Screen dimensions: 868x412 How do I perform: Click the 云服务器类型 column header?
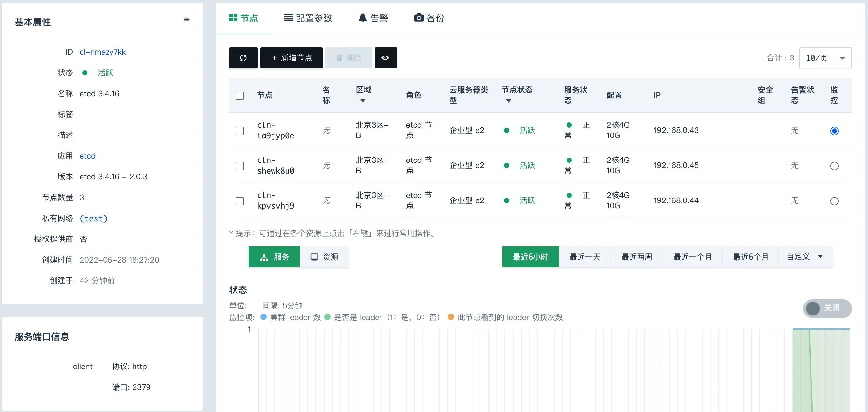[x=469, y=96]
